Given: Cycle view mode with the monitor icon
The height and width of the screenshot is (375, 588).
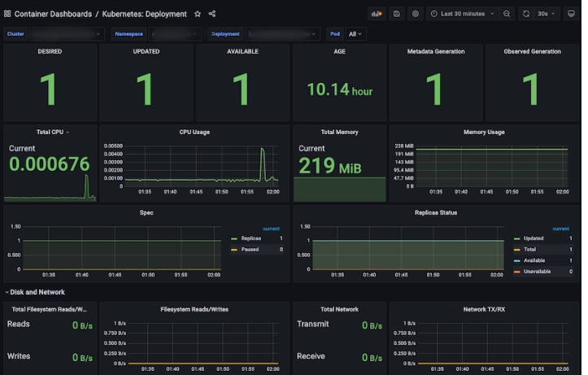Looking at the screenshot, I should tap(571, 14).
